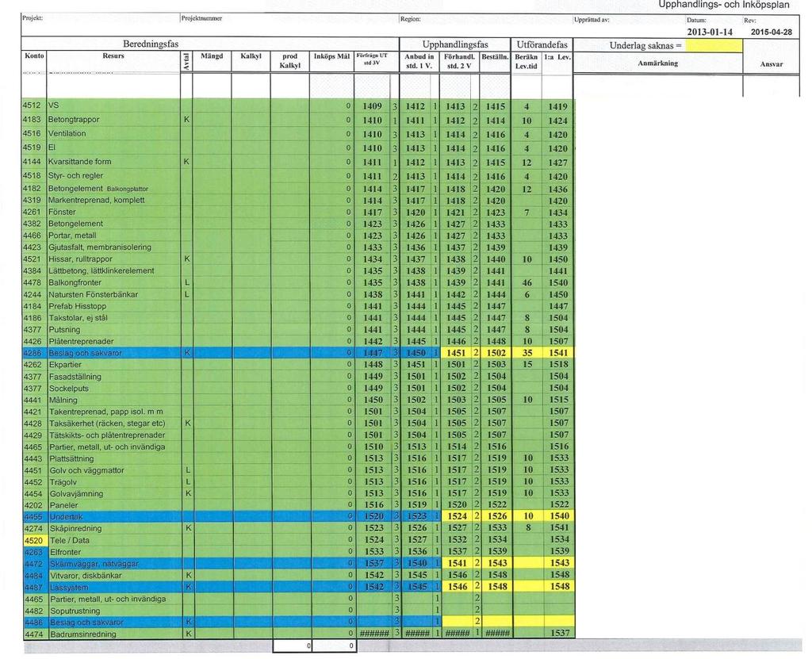The height and width of the screenshot is (659, 812).
Task: Click the "Ansvar" column header
Action: pos(771,64)
